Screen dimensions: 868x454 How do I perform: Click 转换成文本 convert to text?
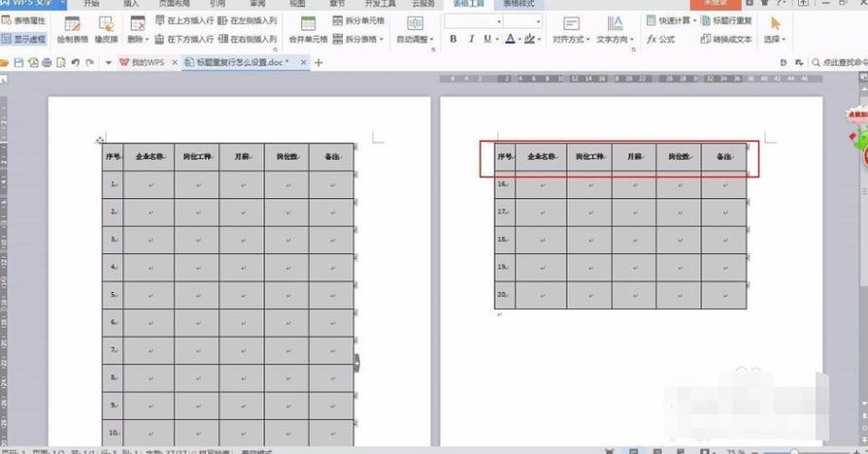[726, 39]
